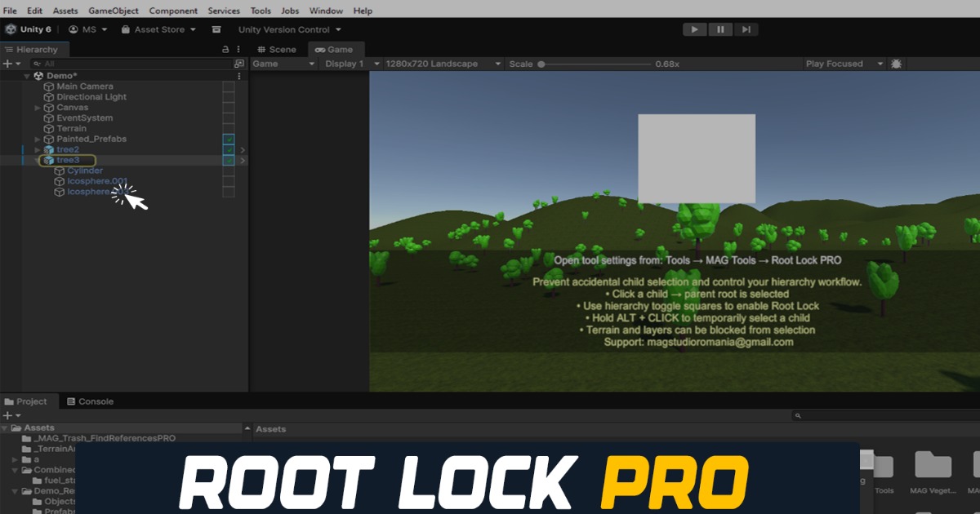
Task: Open the MS account dropdown
Action: (87, 29)
